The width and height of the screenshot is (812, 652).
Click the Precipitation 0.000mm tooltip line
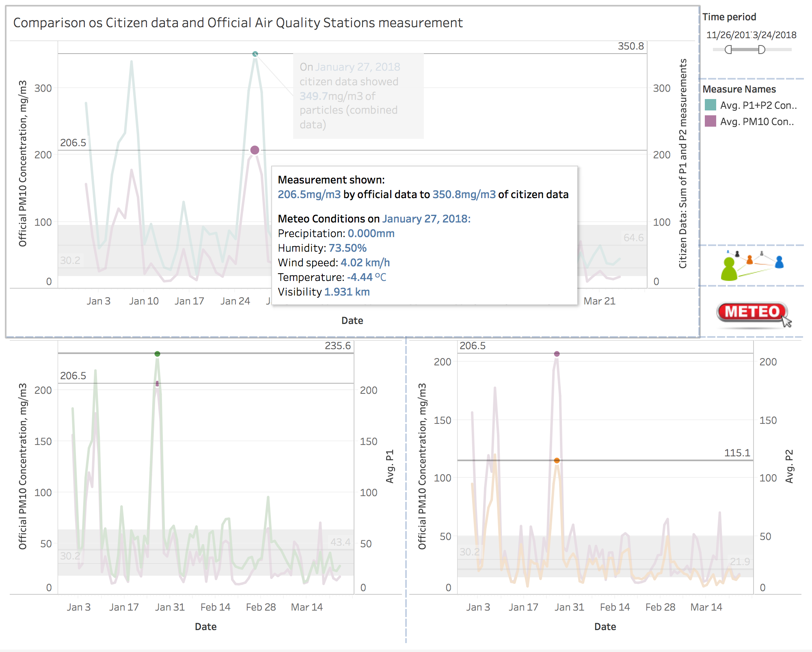coord(336,233)
